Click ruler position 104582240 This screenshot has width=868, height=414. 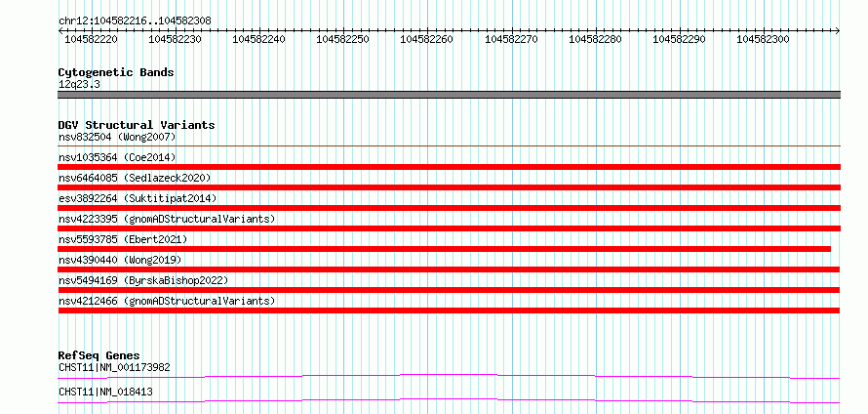pyautogui.click(x=259, y=39)
